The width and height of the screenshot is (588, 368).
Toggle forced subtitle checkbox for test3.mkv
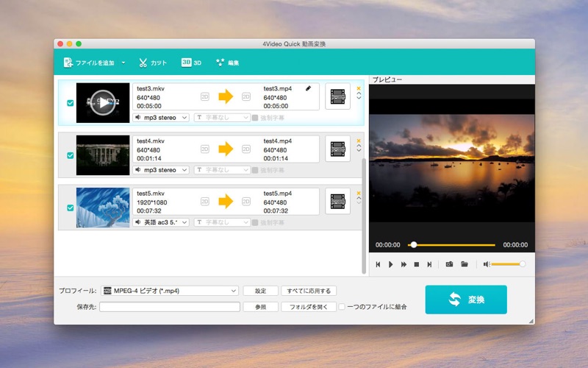point(255,118)
